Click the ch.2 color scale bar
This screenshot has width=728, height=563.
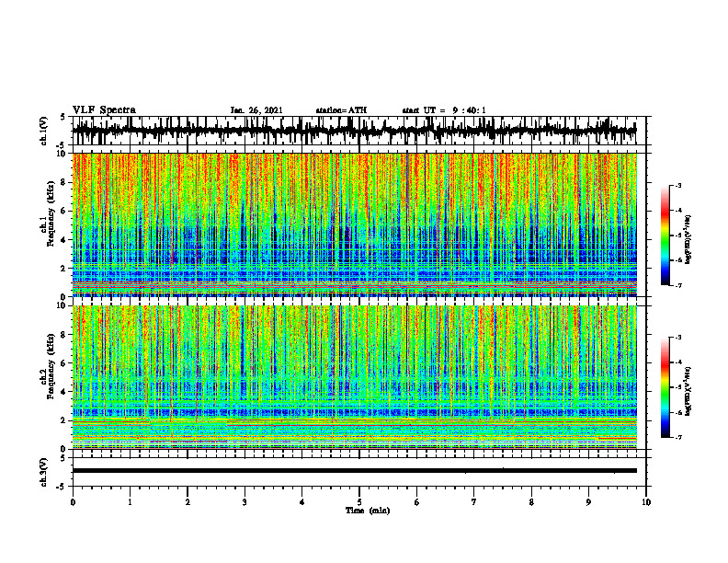(x=665, y=387)
